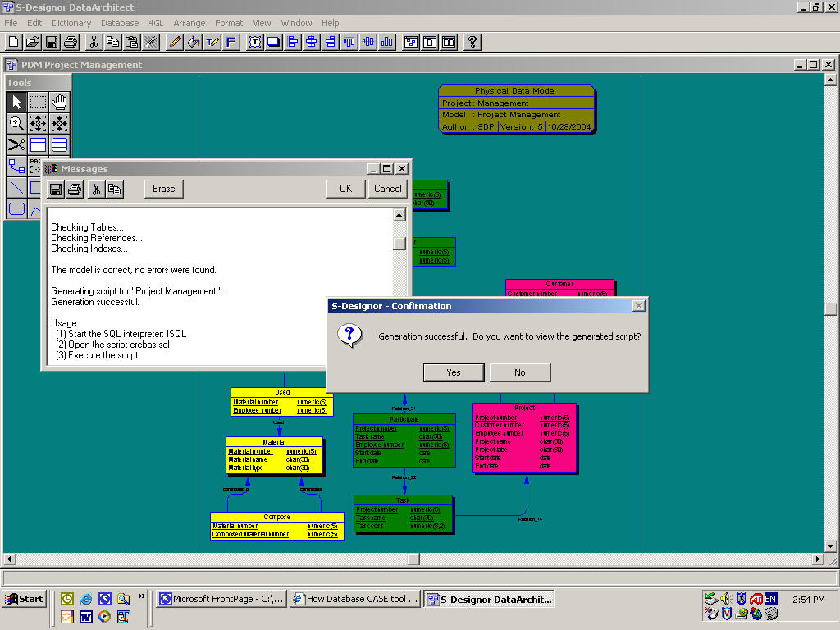This screenshot has width=840, height=630.
Task: Select the scissors Cut tool
Action: point(16,144)
